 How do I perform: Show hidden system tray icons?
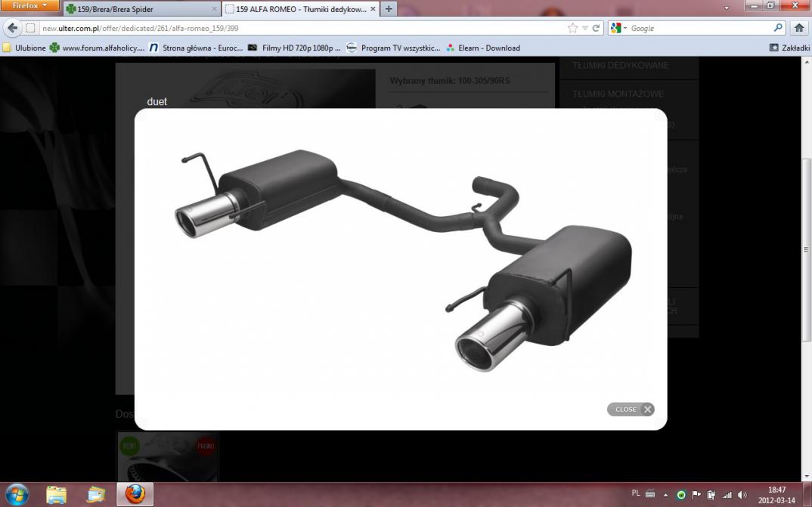pos(665,495)
